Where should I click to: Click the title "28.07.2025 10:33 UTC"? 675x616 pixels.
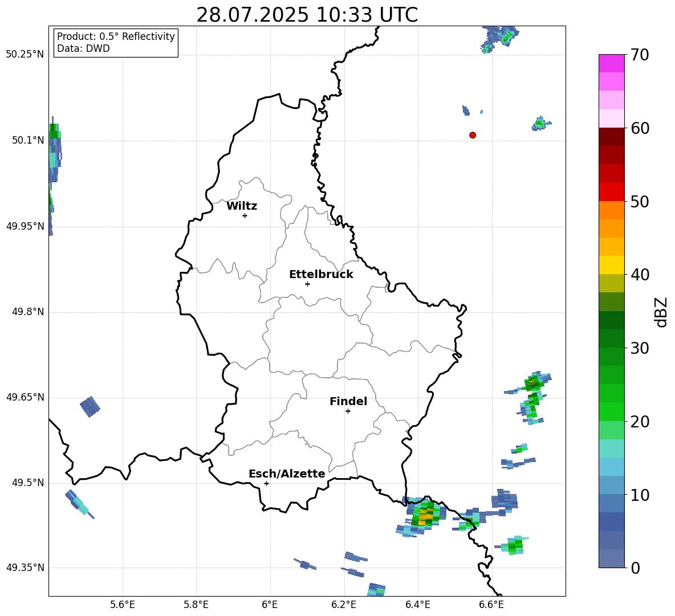tap(307, 15)
